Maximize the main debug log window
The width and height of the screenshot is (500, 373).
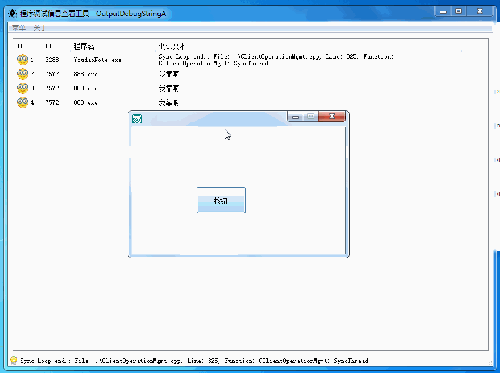pos(459,12)
